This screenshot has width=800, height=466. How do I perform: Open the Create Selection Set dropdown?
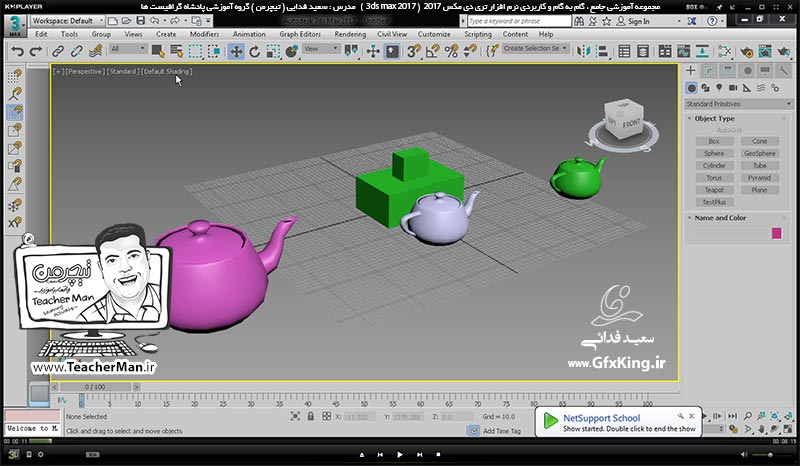(x=535, y=48)
